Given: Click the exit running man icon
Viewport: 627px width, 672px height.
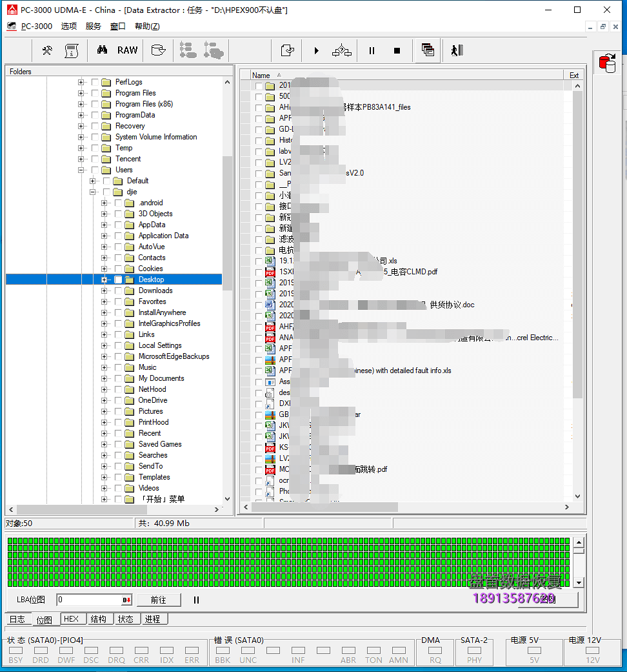Looking at the screenshot, I should tap(457, 50).
